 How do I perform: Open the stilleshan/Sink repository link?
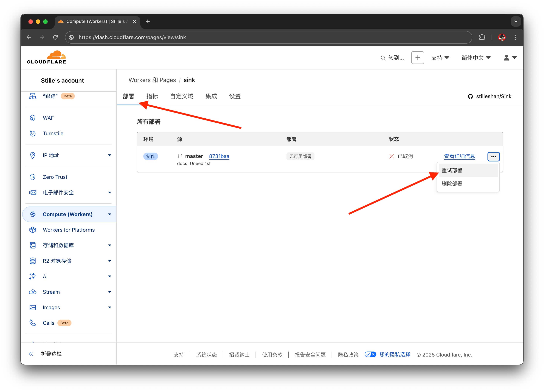494,96
